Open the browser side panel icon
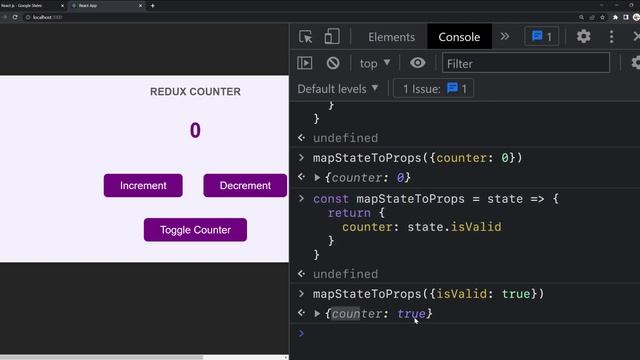This screenshot has width=640, height=360. tap(626, 17)
